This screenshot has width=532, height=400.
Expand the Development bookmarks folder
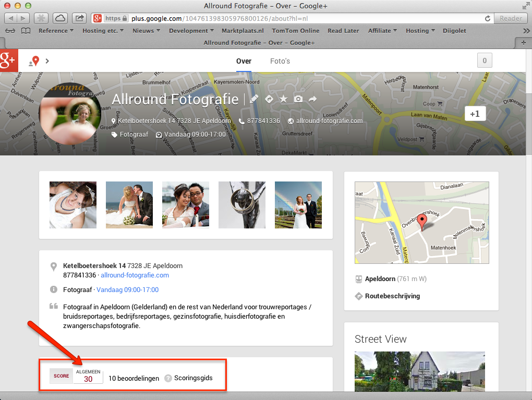click(191, 31)
